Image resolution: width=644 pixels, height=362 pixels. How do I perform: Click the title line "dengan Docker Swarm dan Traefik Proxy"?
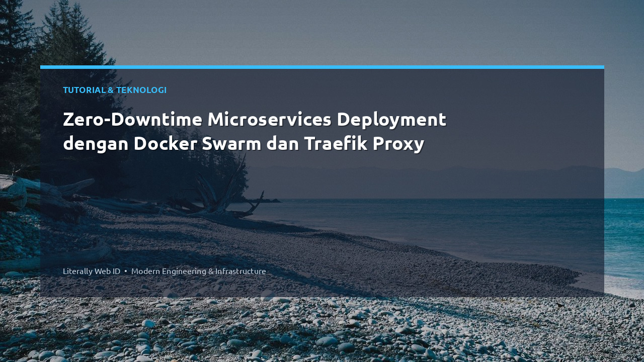pos(244,144)
